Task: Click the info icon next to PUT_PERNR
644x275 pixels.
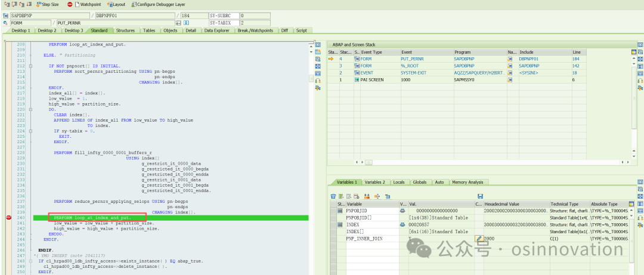Action: [186, 23]
